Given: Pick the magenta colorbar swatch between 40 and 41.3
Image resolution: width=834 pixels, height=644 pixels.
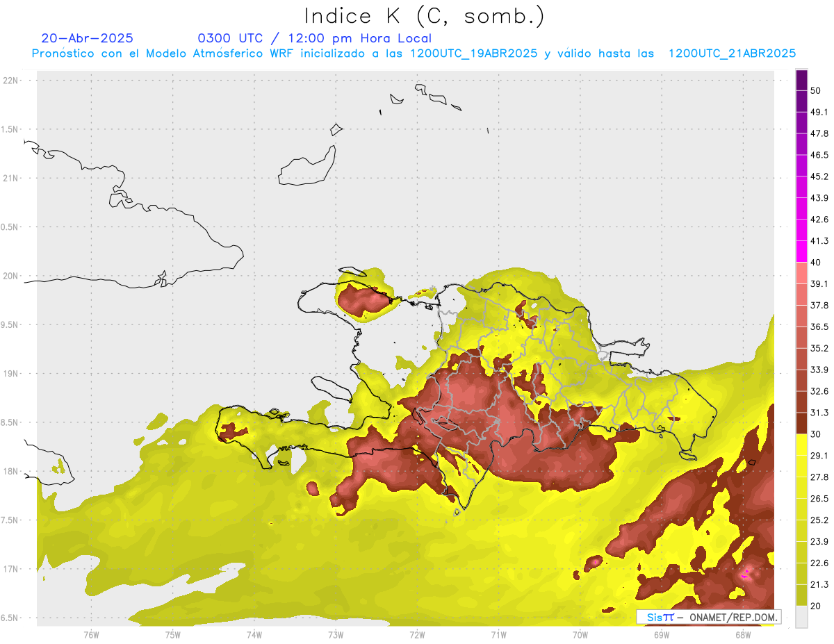Looking at the screenshot, I should click(x=801, y=252).
